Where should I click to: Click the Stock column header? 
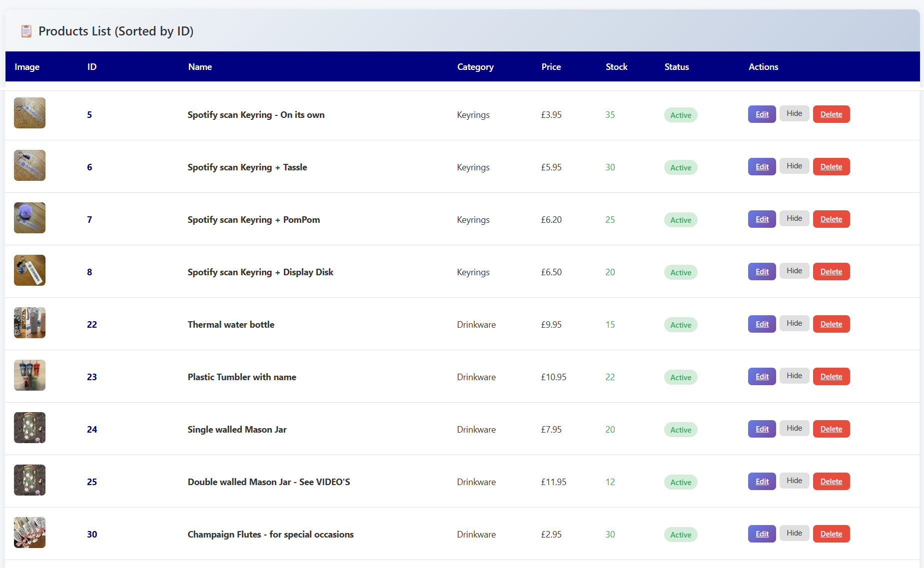tap(616, 67)
